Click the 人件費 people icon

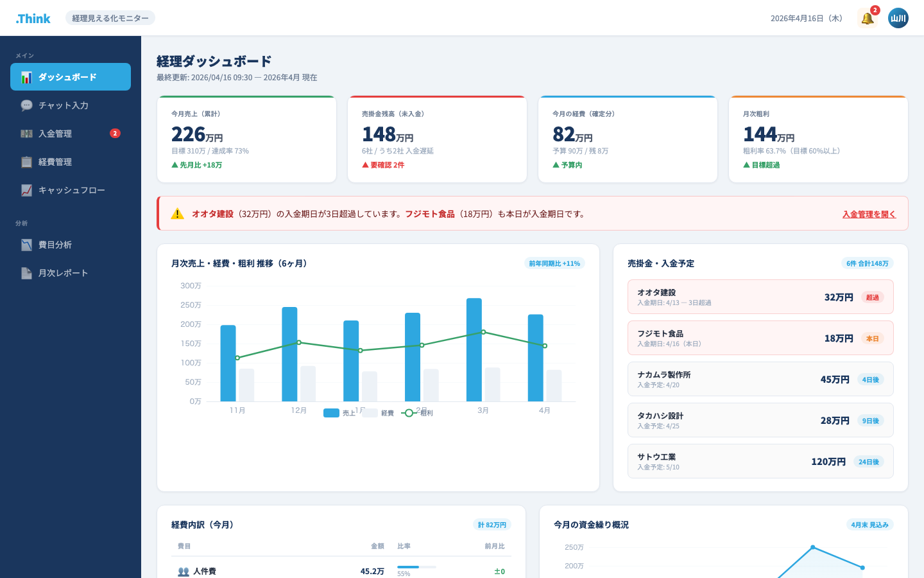(x=184, y=572)
